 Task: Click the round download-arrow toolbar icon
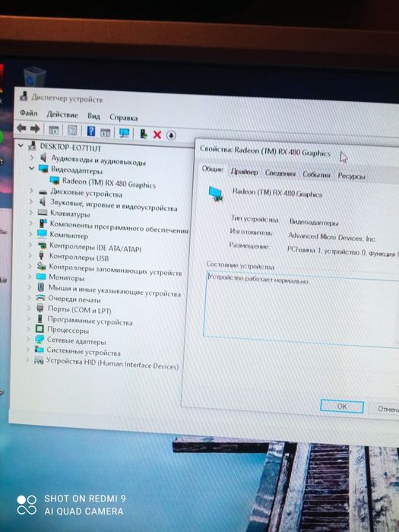pyautogui.click(x=171, y=135)
